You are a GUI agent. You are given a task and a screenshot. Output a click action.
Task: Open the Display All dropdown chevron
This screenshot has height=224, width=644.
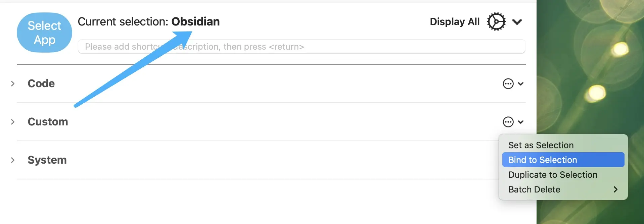tap(517, 22)
